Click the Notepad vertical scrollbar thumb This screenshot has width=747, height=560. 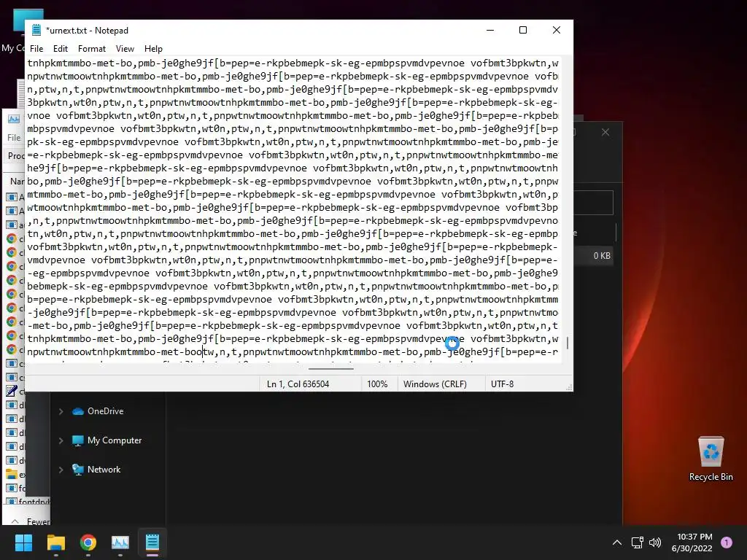tap(567, 343)
